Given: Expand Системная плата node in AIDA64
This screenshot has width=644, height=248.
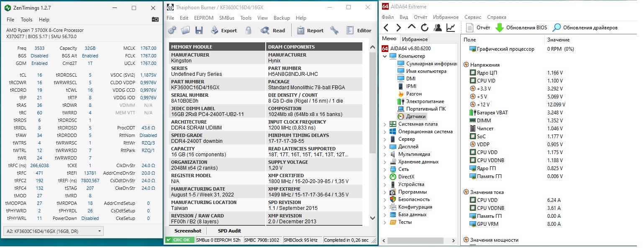Looking at the screenshot, I should [385, 124].
